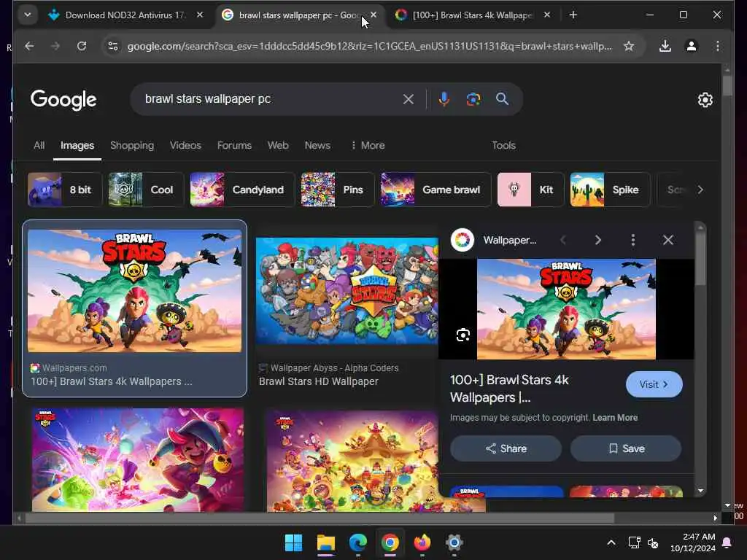Close the Brawl Stars 4k Wallpapers tab
This screenshot has width=747, height=560.
(547, 15)
